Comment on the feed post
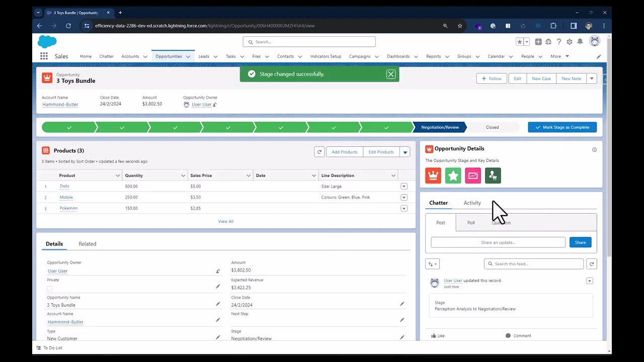Viewport: 644px width, 362px height. point(518,335)
